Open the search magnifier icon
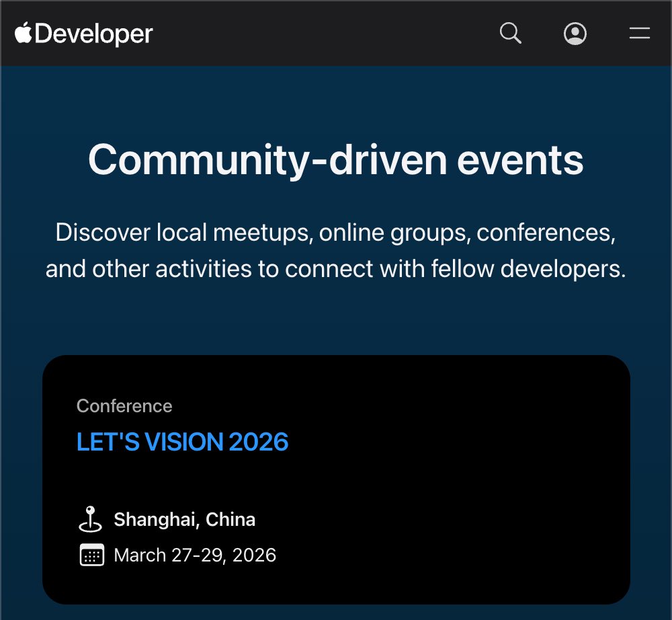The image size is (672, 620). pos(511,33)
